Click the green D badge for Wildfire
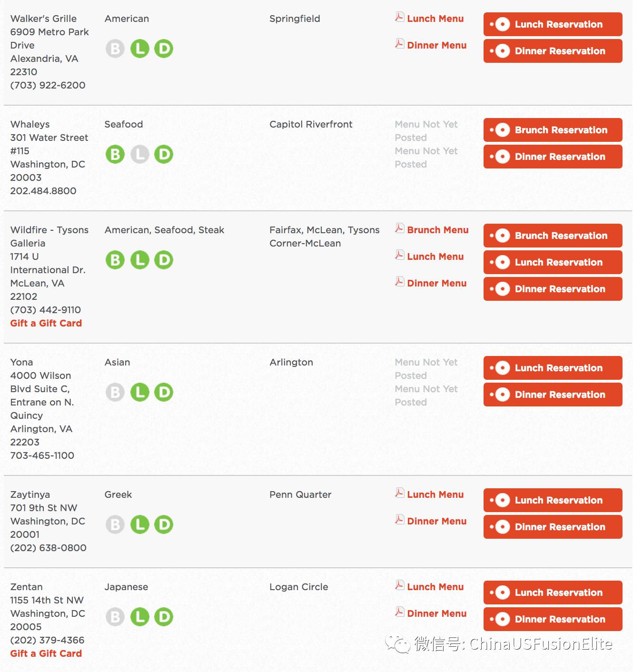The height and width of the screenshot is (672, 633). tap(164, 260)
